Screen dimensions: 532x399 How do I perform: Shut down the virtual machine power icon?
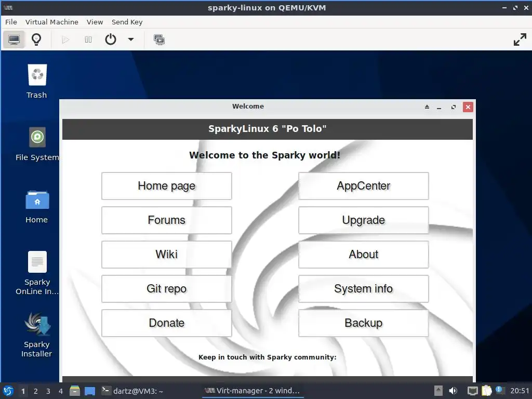coord(111,39)
